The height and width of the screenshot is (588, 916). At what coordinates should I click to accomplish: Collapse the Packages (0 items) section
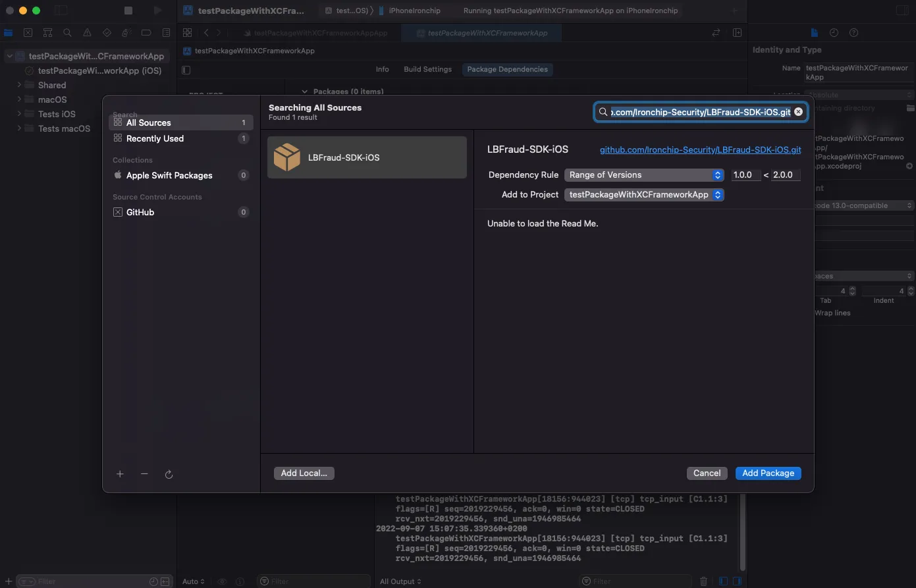point(304,92)
